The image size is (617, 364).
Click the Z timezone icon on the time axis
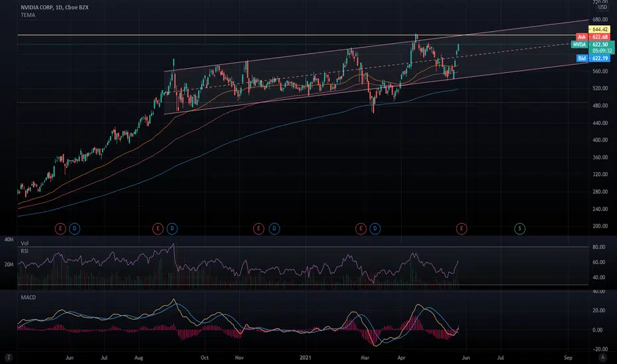pos(8,357)
